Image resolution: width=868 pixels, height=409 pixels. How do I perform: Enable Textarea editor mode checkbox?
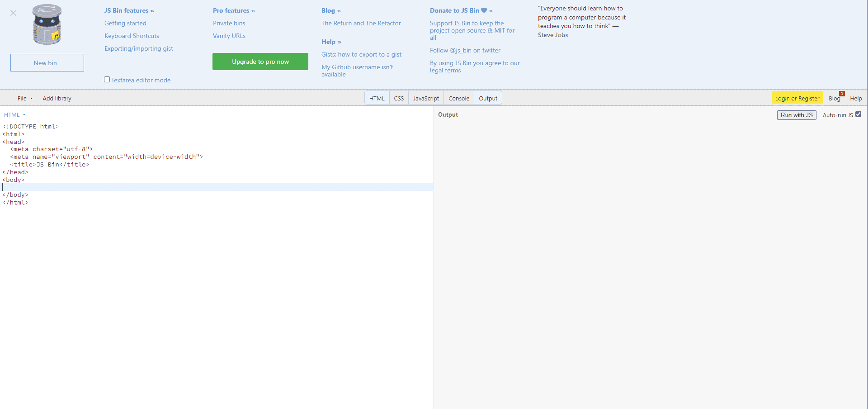(107, 80)
